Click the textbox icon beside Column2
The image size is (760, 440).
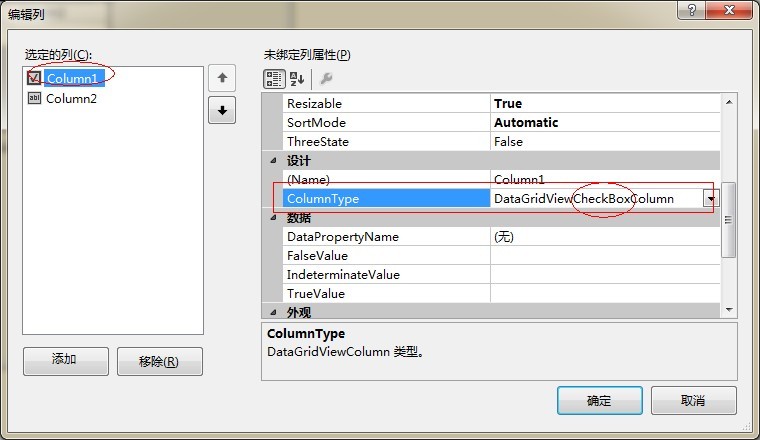coord(35,98)
